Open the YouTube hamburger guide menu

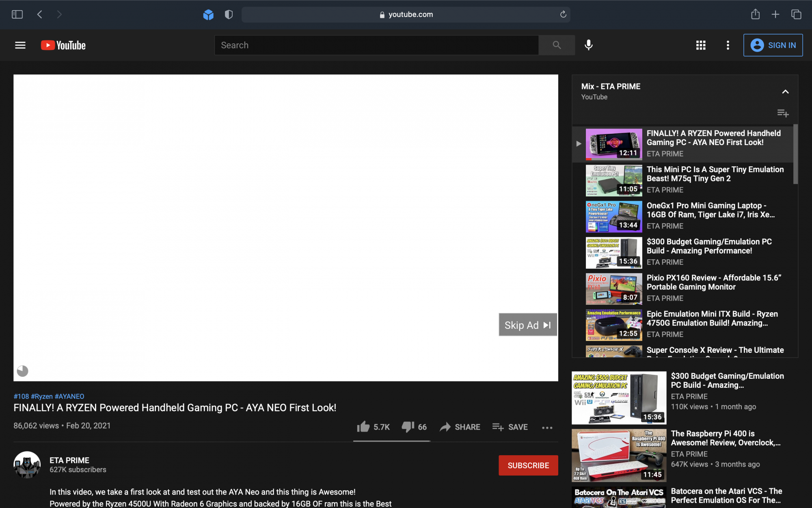click(20, 45)
